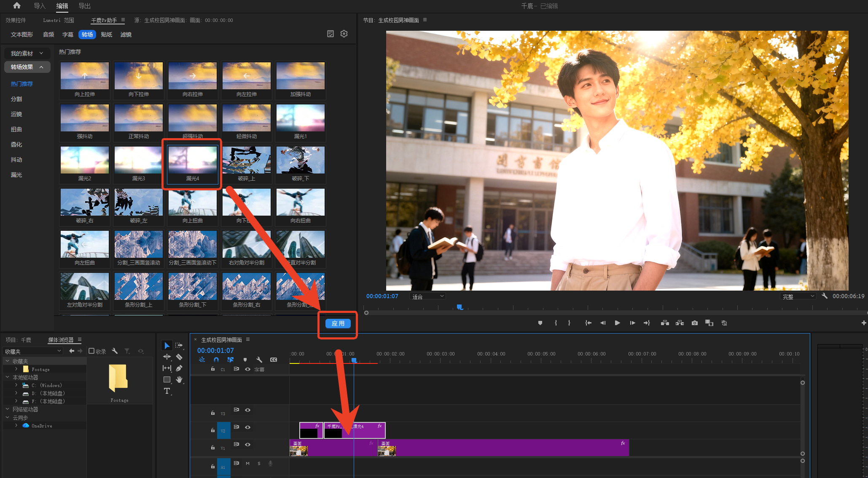Select the Razor tool
Viewport: 868px width, 478px height.
click(x=179, y=357)
